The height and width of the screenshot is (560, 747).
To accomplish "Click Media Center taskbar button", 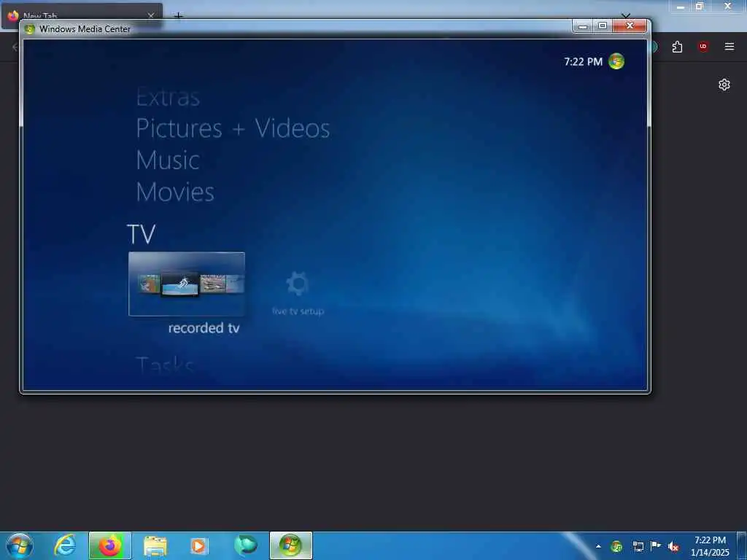I will [x=290, y=545].
